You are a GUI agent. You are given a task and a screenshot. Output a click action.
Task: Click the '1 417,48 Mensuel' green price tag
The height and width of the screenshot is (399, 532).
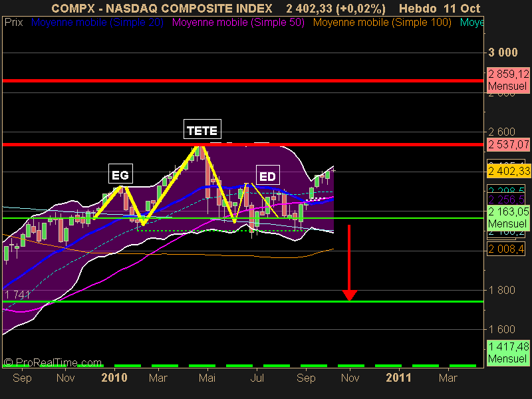[508, 352]
